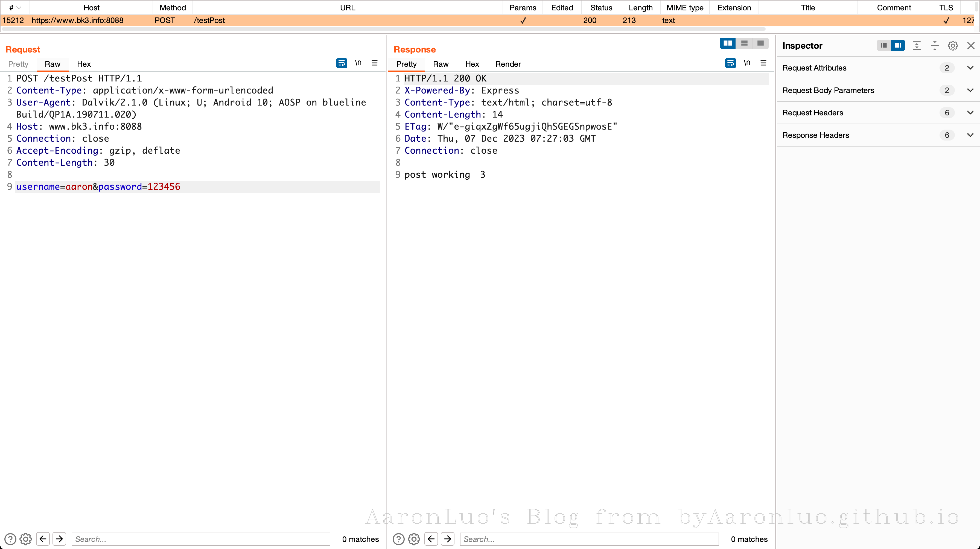980x549 pixels.
Task: Click Inspector expand all sections icon
Action: [917, 46]
